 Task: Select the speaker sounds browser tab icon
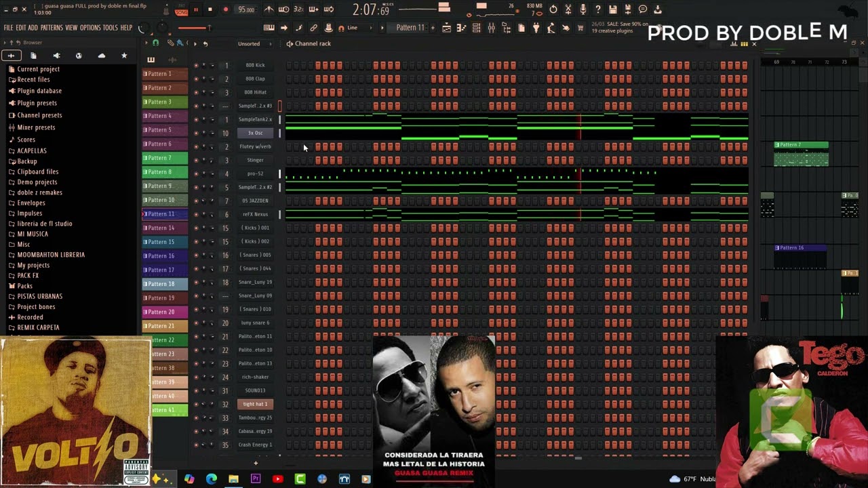(56, 56)
